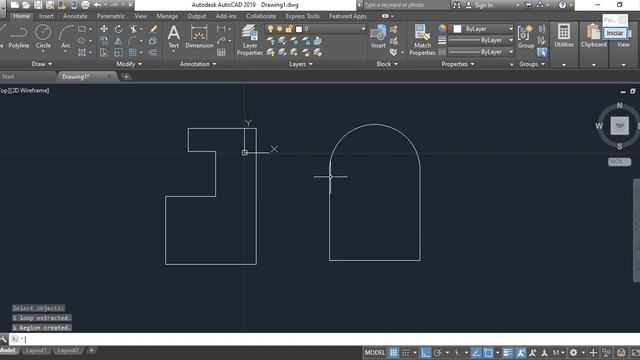Click the Insert block icon
Screen dimensions: 640x360
[378, 36]
